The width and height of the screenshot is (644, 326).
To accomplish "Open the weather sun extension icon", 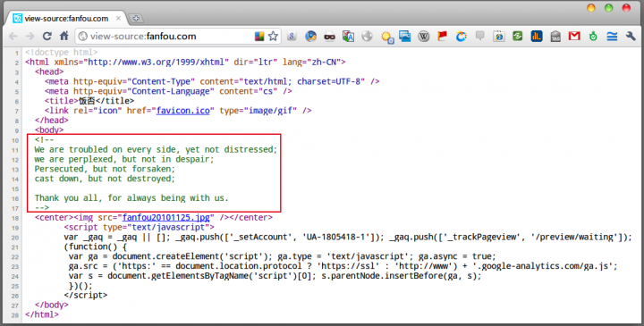I will [x=386, y=37].
